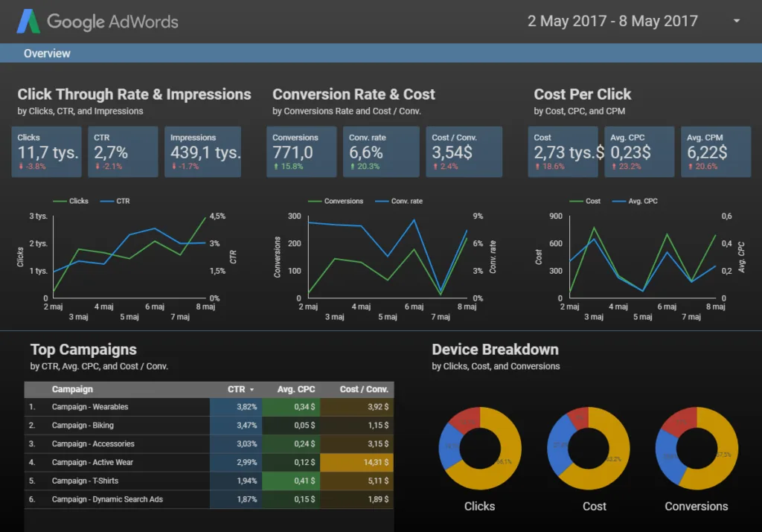
Task: Toggle the Conv. rate legend item
Action: pos(399,201)
